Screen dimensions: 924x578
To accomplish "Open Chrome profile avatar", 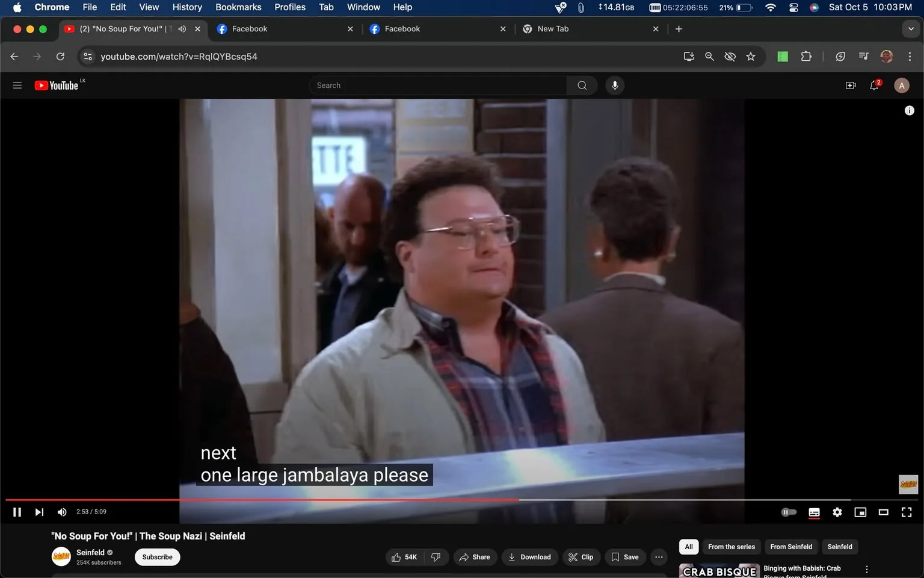I will click(x=887, y=57).
